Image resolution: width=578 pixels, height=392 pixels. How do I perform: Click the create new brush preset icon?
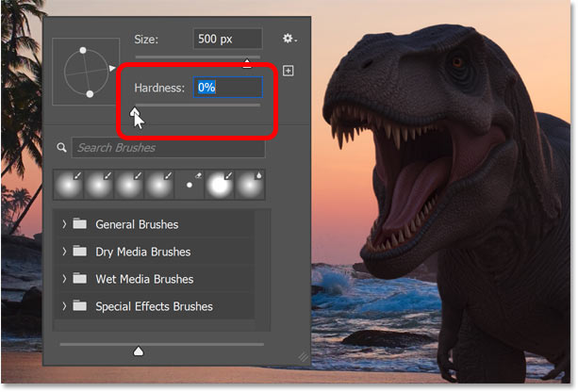289,71
